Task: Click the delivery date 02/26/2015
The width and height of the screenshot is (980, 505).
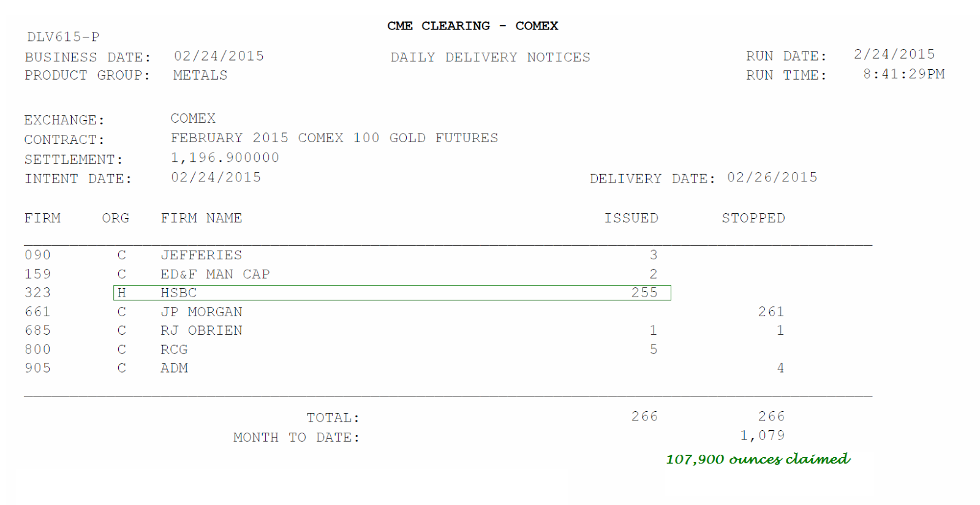Action: [x=772, y=177]
